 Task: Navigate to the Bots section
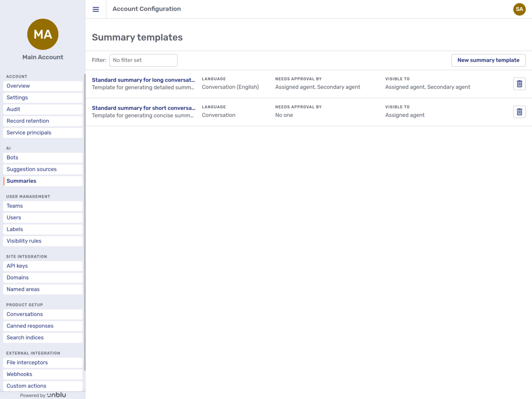pos(12,157)
